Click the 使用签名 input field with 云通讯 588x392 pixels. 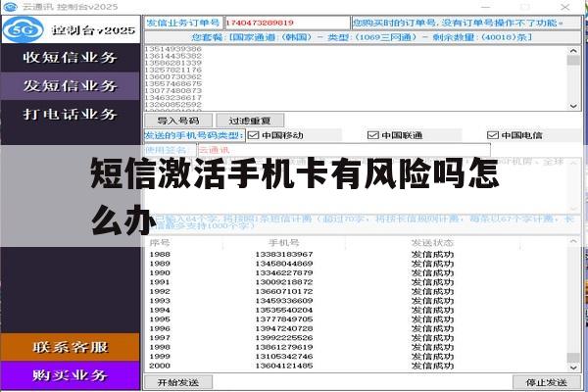coord(344,150)
